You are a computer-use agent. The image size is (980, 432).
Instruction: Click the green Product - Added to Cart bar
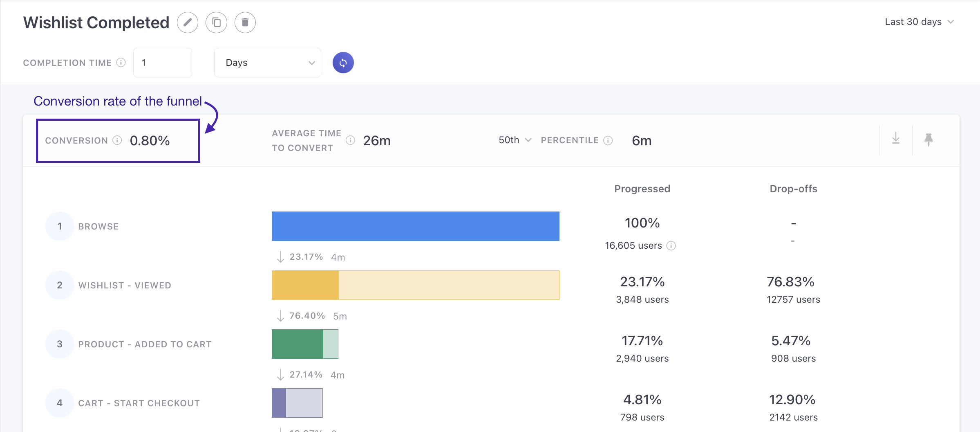[305, 344]
